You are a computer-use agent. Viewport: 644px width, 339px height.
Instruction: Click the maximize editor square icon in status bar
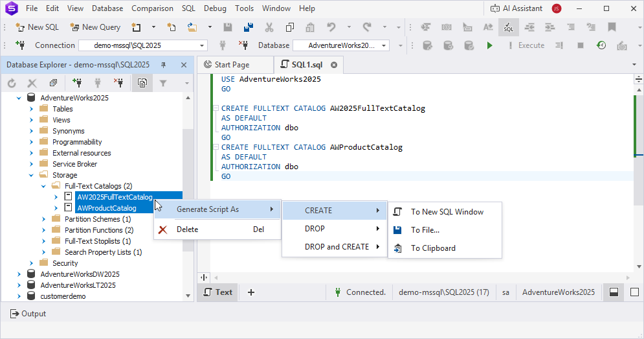point(634,292)
